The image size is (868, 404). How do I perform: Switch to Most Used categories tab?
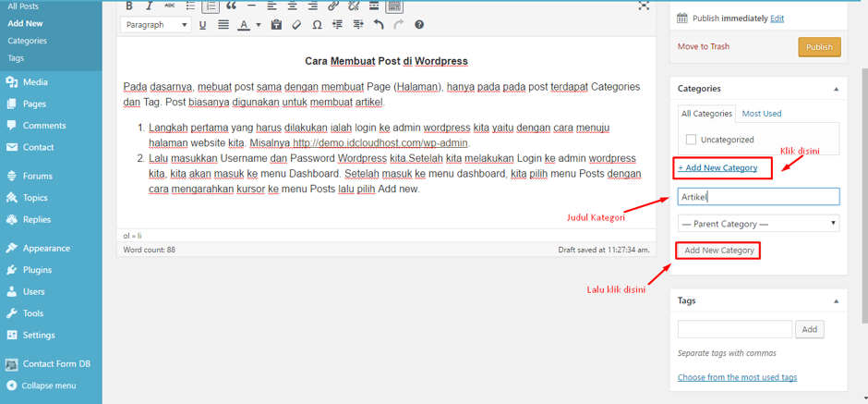pos(761,114)
